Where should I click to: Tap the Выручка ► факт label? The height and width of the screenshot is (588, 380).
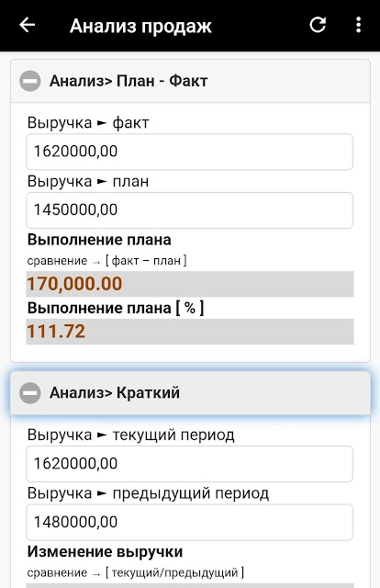coord(88,122)
